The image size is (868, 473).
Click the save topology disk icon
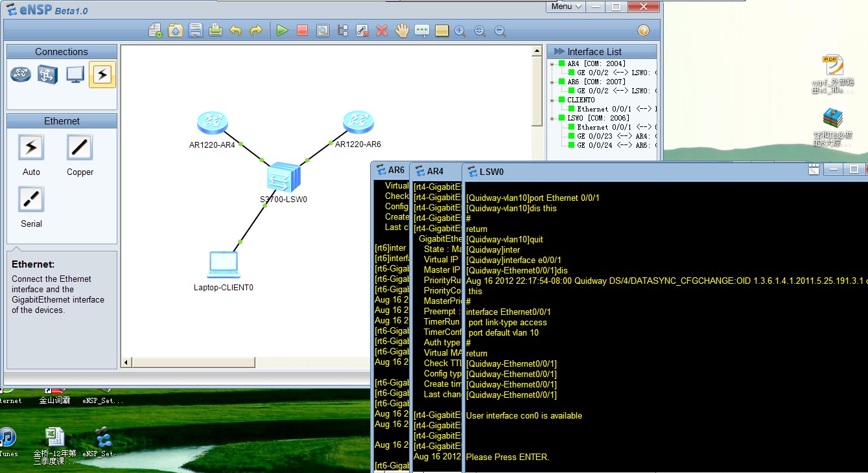tap(195, 30)
